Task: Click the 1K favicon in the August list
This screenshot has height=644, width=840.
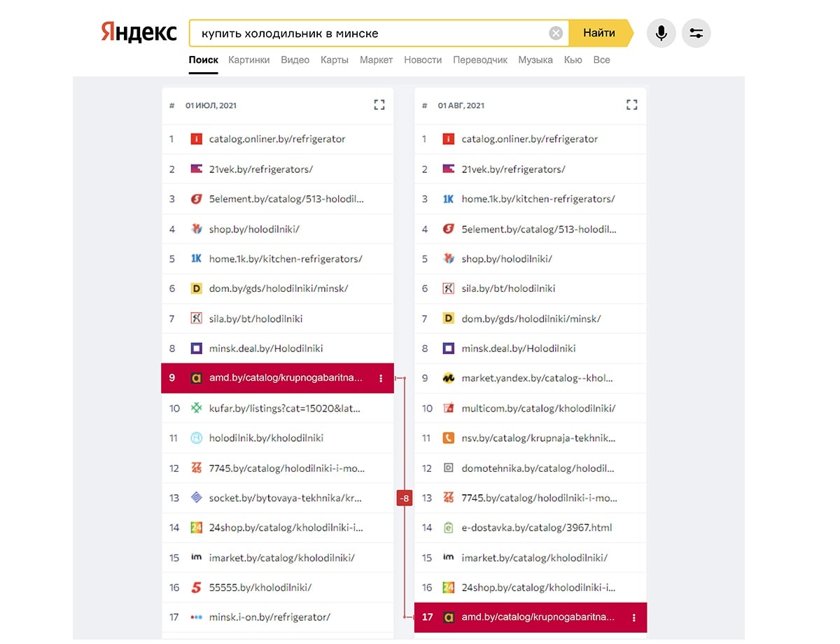Action: [x=449, y=199]
